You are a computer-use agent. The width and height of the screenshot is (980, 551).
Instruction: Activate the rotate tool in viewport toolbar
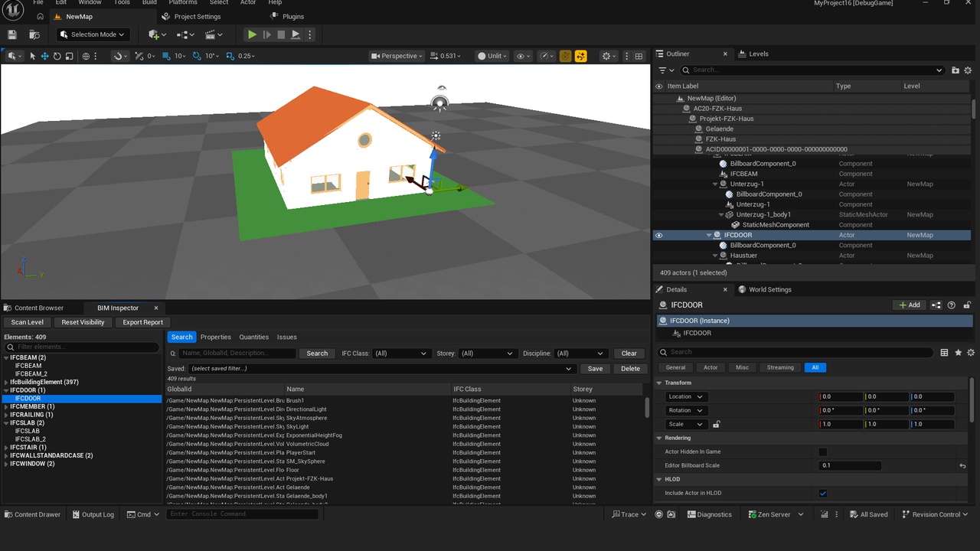[57, 56]
